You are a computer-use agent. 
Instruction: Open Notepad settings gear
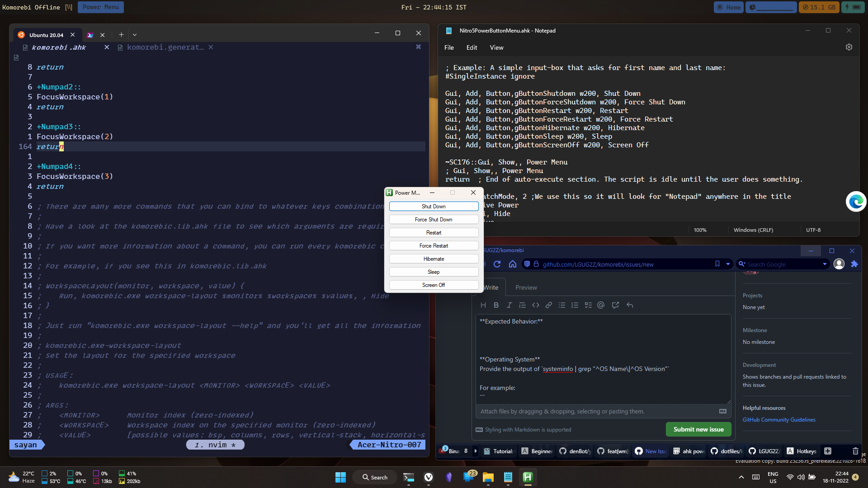pyautogui.click(x=849, y=47)
